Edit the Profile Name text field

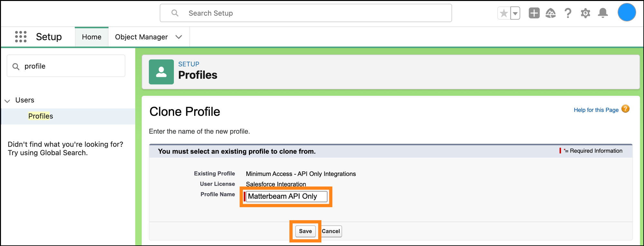tap(287, 196)
